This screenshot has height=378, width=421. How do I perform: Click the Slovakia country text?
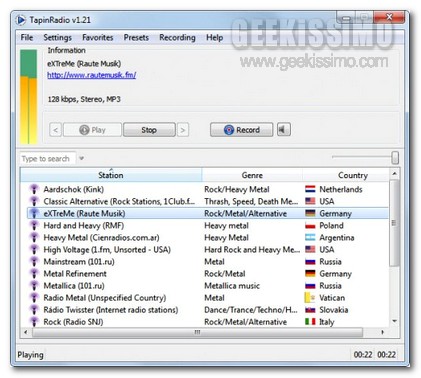(x=334, y=310)
